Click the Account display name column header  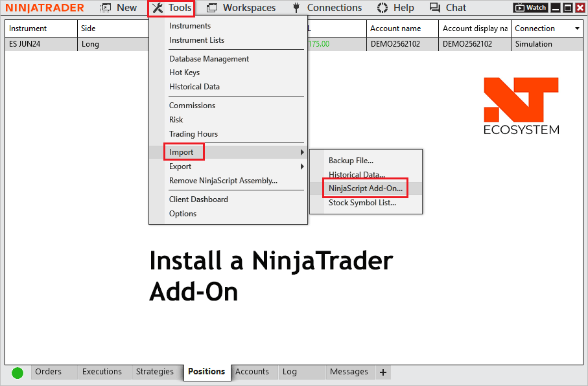(x=475, y=28)
